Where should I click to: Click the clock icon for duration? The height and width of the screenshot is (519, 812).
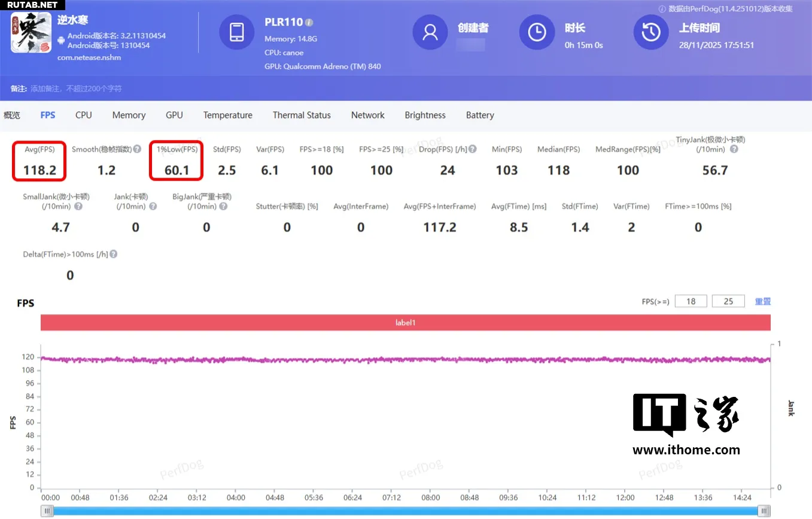tap(536, 32)
